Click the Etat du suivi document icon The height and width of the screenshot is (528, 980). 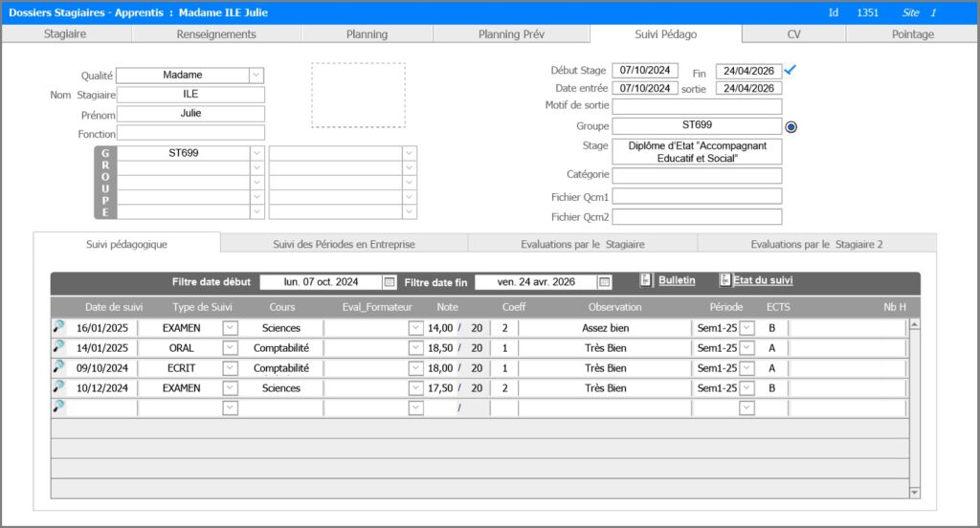click(724, 280)
